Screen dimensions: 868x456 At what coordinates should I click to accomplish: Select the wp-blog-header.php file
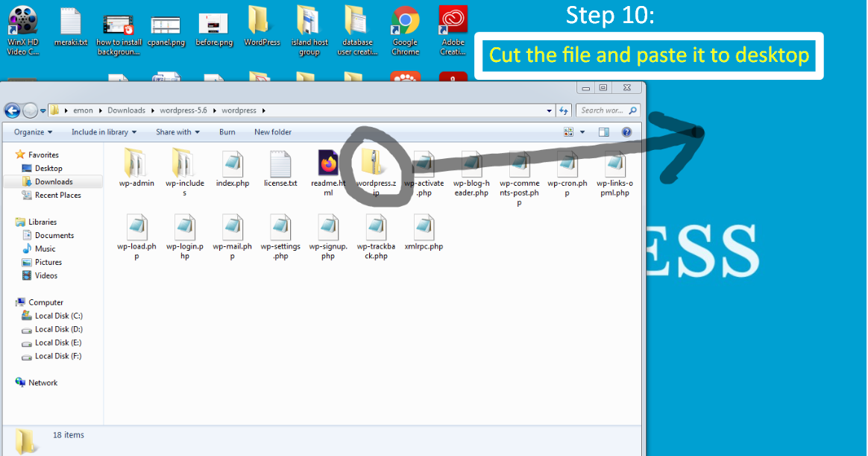tap(471, 172)
